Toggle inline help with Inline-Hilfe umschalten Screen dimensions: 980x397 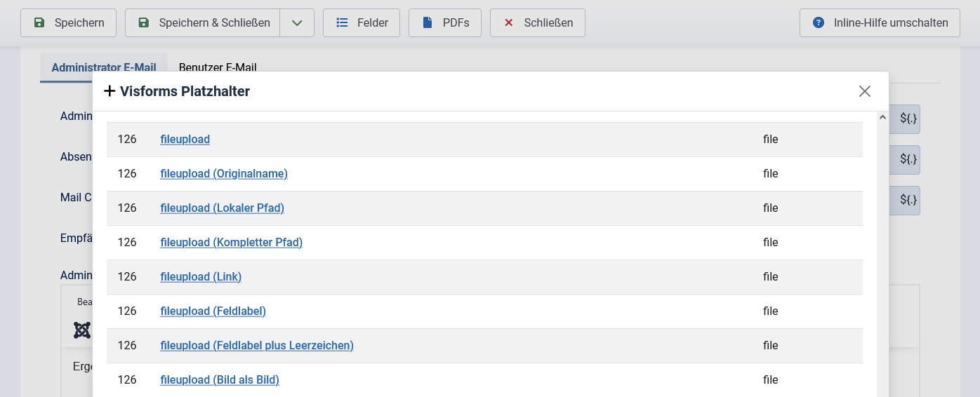(x=880, y=23)
